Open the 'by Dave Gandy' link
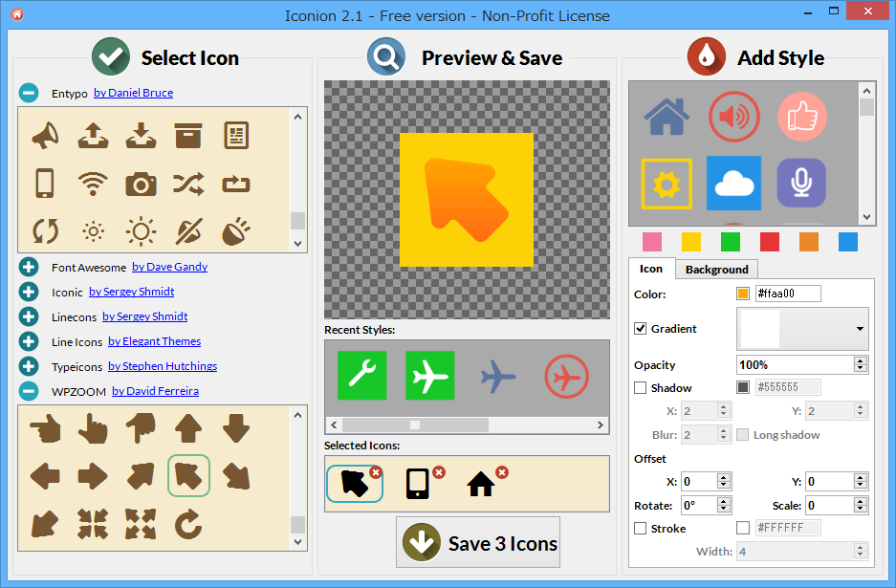 click(169, 267)
